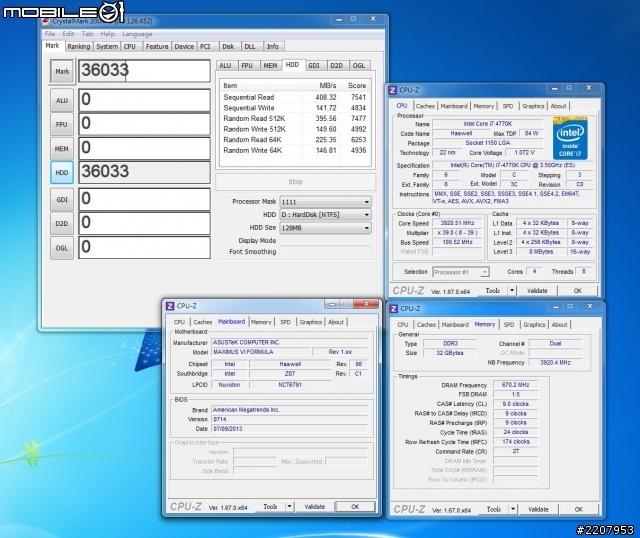This screenshot has height=538, width=640.
Task: Click OK in CPU-Z Mainboard window
Action: coord(355,507)
